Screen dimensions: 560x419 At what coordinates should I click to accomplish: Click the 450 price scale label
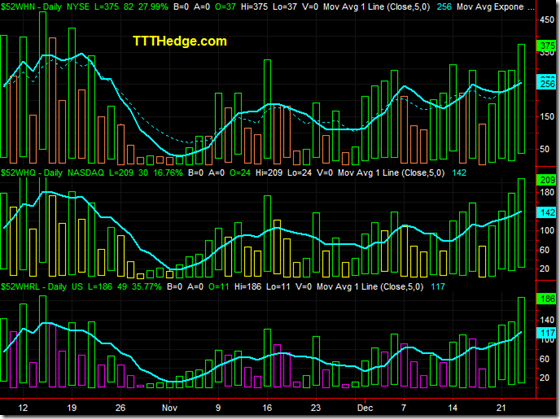[547, 20]
